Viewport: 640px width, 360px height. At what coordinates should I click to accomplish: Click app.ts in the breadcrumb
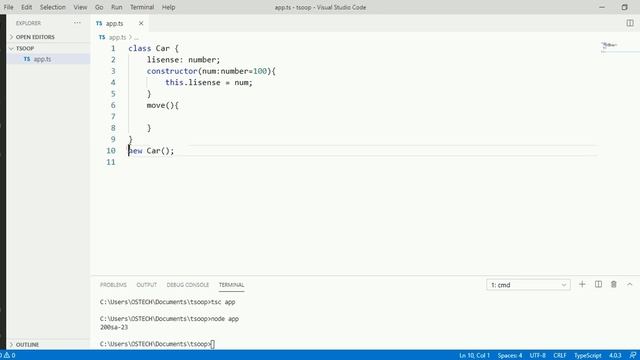pos(117,37)
